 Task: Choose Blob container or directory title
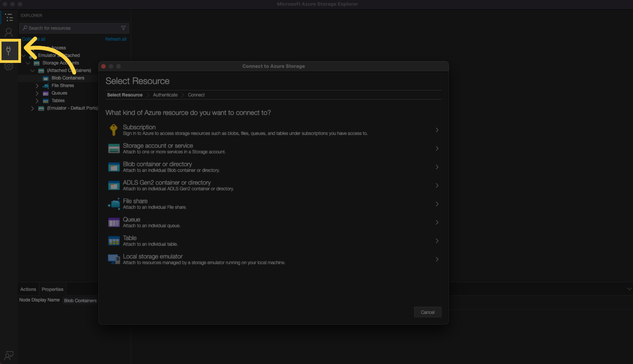[157, 164]
